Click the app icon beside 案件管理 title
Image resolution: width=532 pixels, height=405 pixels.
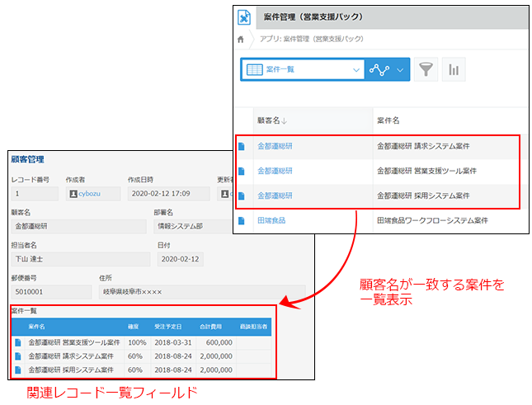click(244, 16)
